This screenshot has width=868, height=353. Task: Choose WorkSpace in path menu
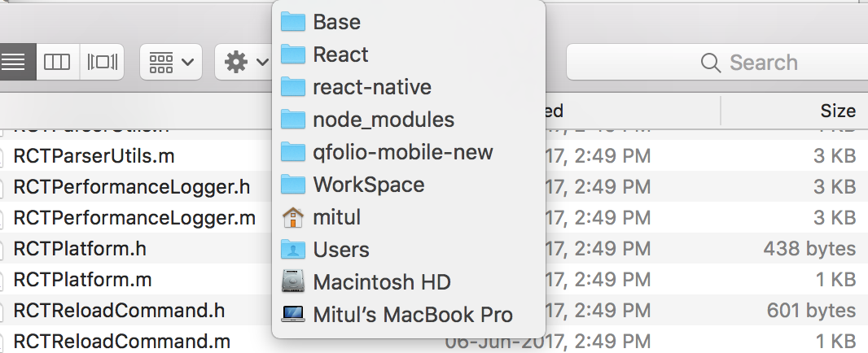[409, 185]
